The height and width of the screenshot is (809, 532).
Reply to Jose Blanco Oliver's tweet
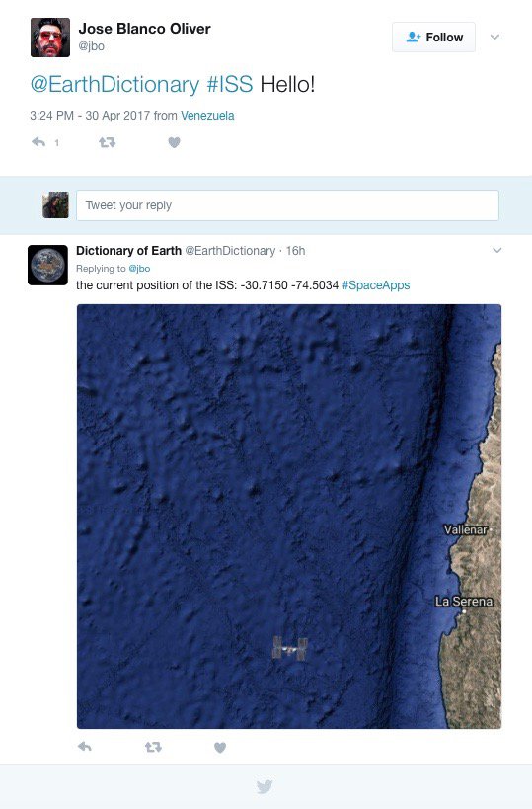point(38,142)
